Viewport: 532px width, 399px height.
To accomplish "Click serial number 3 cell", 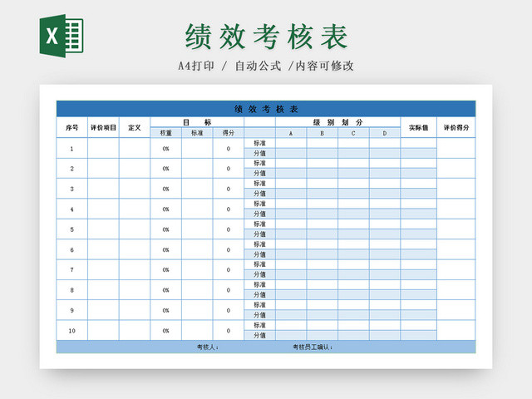I will click(x=72, y=189).
